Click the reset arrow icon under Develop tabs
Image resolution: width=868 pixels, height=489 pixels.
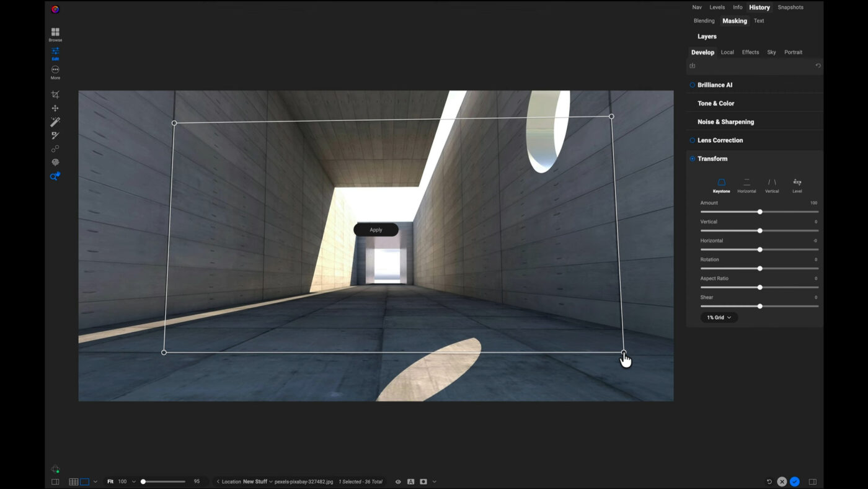click(818, 66)
